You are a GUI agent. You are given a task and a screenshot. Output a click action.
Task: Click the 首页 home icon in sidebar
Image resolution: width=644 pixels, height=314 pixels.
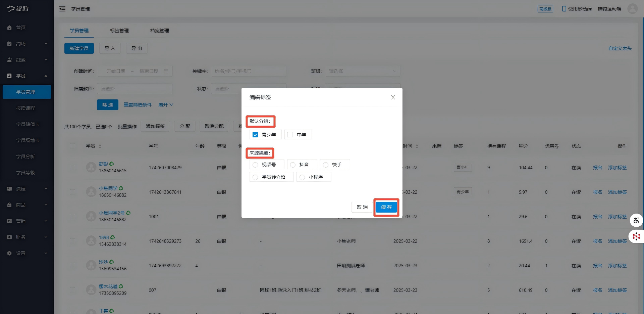[x=9, y=28]
